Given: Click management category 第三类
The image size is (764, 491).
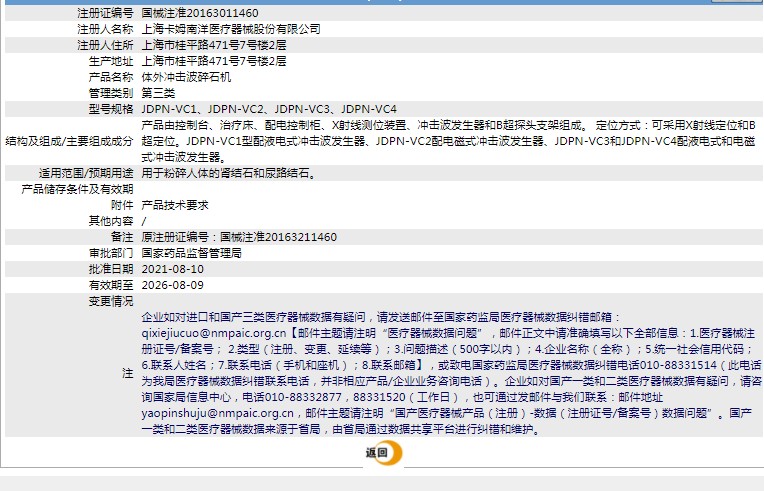Looking at the screenshot, I should (158, 93).
